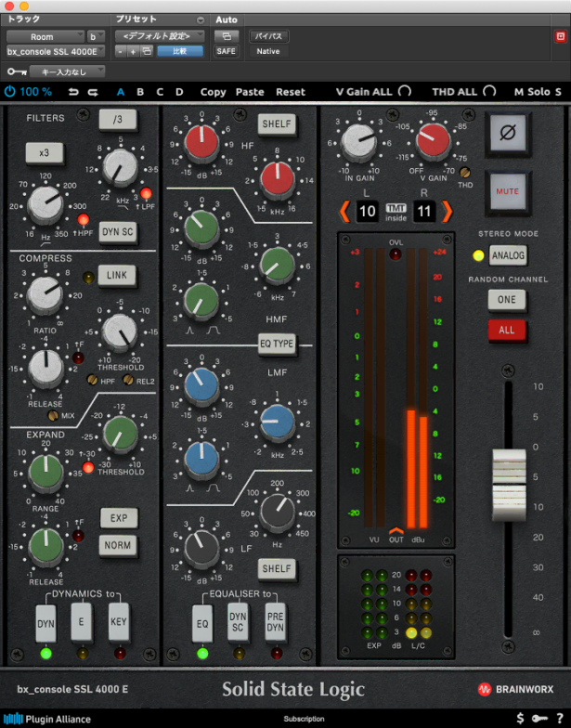
Task: Click the THD ALL knob icon
Action: (489, 91)
